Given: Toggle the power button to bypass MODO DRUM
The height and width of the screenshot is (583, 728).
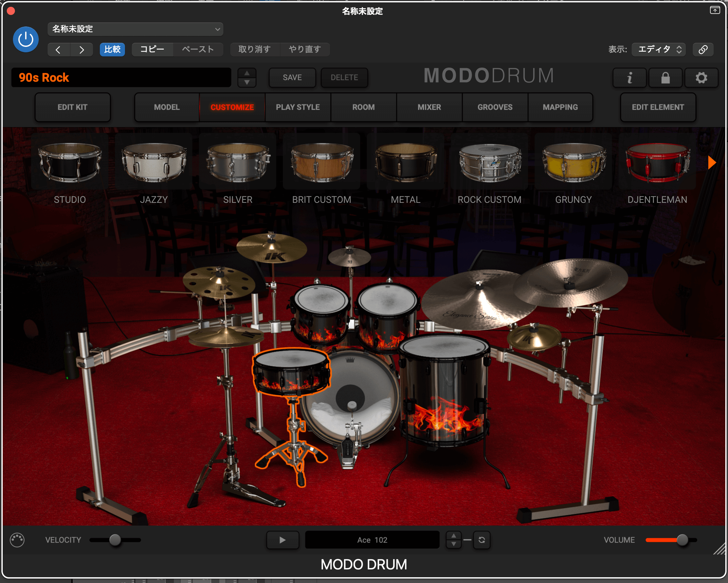Looking at the screenshot, I should [x=25, y=39].
